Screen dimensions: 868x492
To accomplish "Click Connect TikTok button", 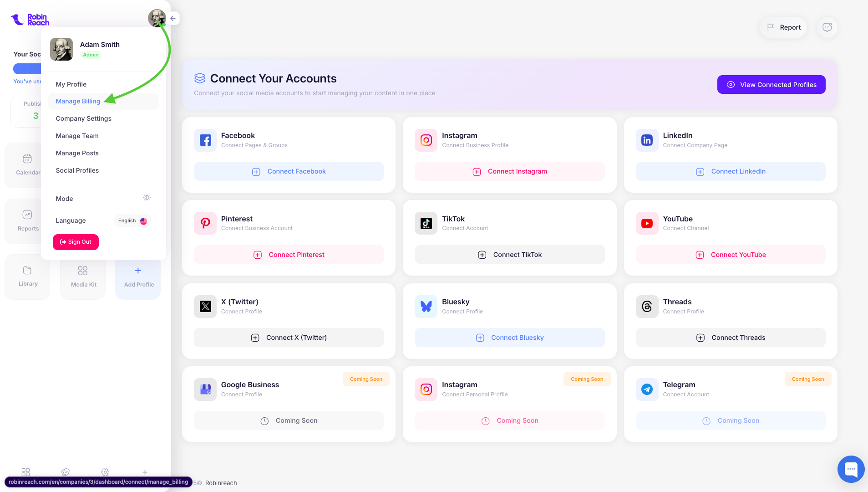I will tap(509, 255).
